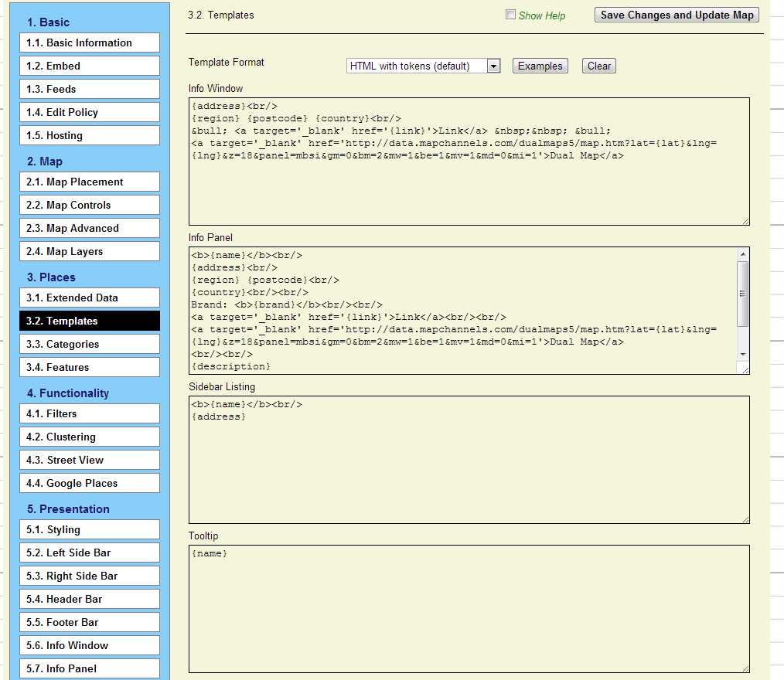Navigate to 5.5. Footer Bar

90,622
